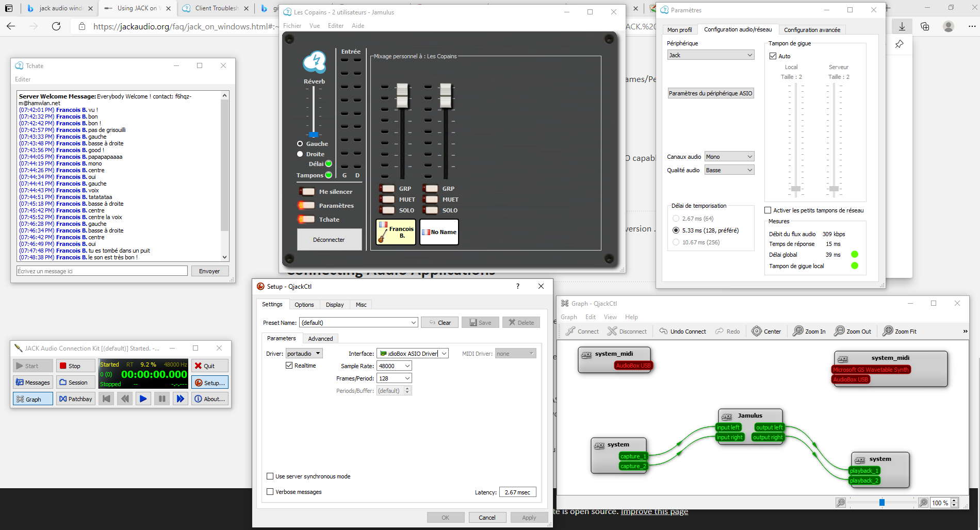Send a chat message with the Envoyer button
980x530 pixels.
click(x=210, y=270)
